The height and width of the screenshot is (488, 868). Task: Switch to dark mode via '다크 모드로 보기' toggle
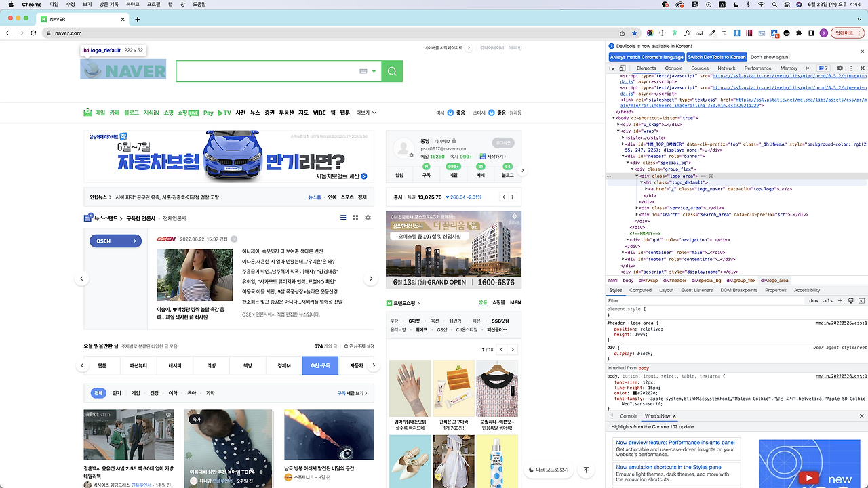click(548, 470)
